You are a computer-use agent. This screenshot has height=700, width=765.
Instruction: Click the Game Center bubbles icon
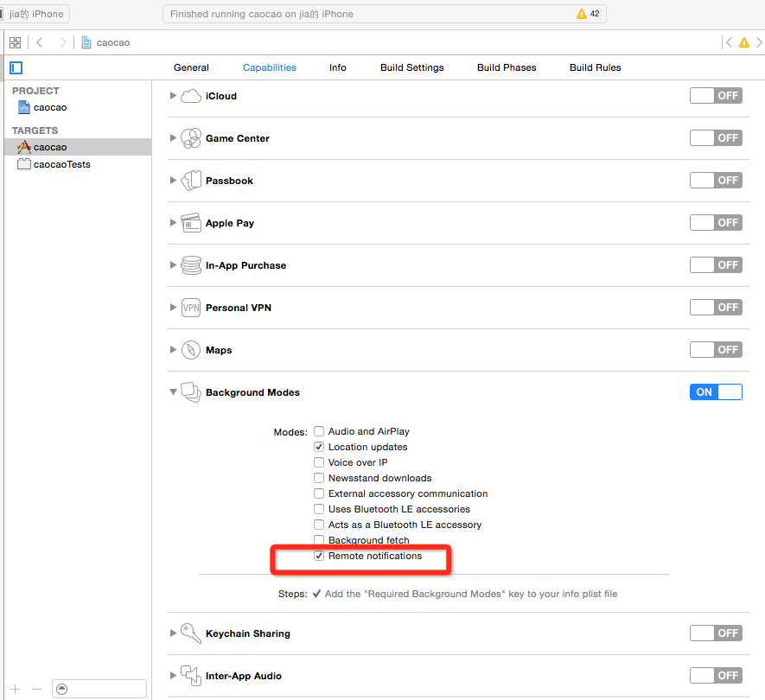tap(191, 138)
